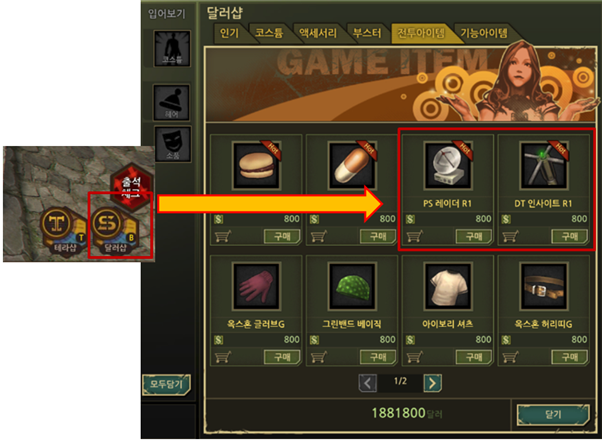Add 옥스혼 글러브G to cart icon
The width and height of the screenshot is (602, 441).
tap(223, 357)
